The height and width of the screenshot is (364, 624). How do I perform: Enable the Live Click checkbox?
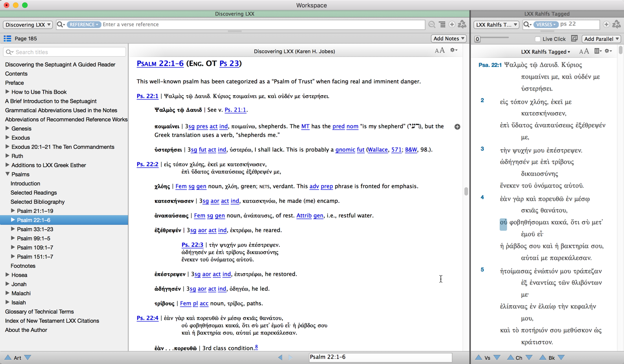(x=537, y=39)
